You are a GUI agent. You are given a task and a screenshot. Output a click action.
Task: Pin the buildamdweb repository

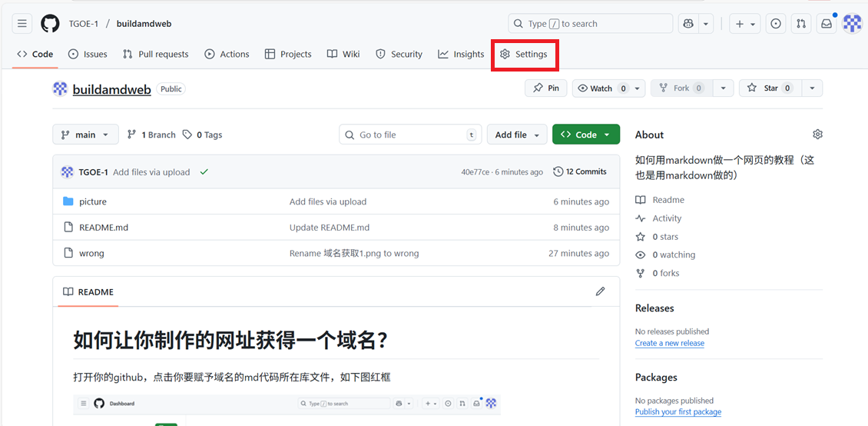pyautogui.click(x=546, y=88)
